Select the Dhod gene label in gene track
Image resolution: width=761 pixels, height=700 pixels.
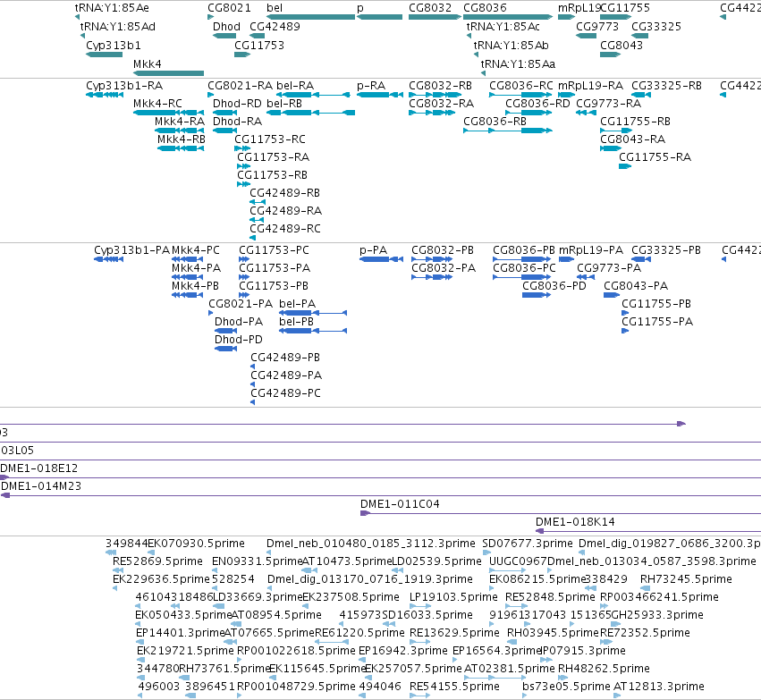coord(226,27)
